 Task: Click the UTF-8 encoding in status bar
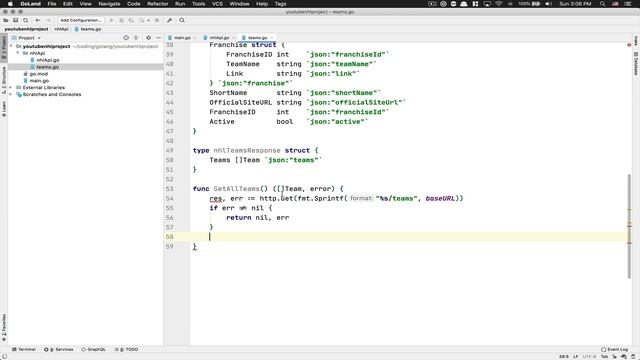(589, 356)
